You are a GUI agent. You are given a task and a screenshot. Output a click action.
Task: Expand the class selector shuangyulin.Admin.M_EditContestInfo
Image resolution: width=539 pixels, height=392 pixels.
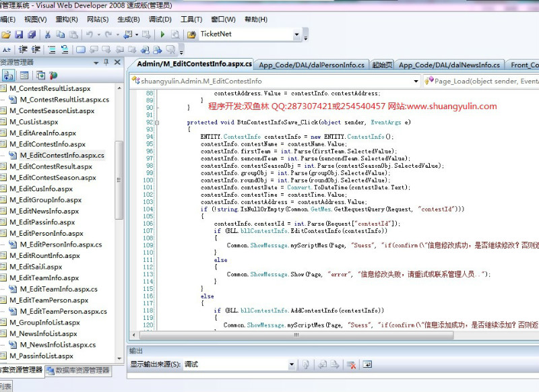tap(416, 81)
